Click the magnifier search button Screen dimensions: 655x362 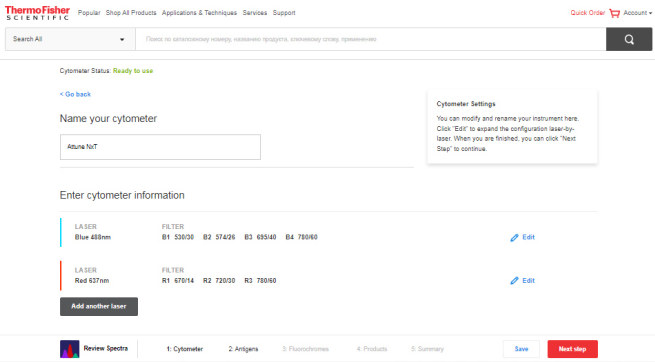[x=629, y=39]
